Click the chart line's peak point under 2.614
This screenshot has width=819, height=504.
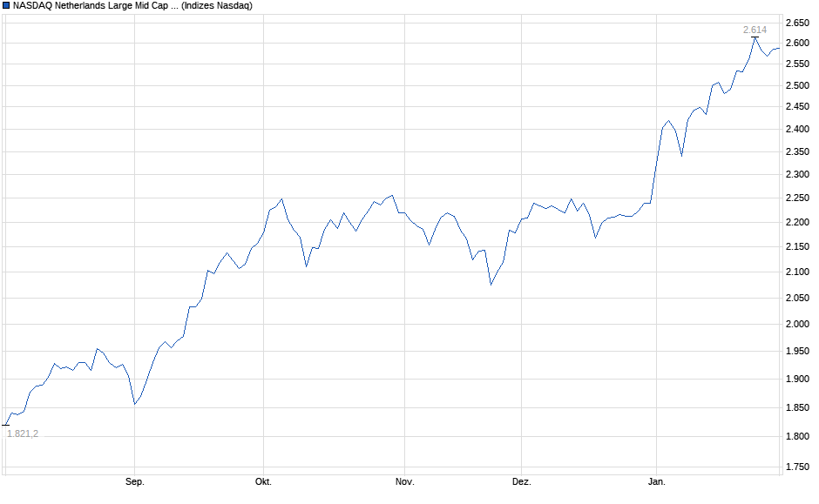(x=755, y=37)
